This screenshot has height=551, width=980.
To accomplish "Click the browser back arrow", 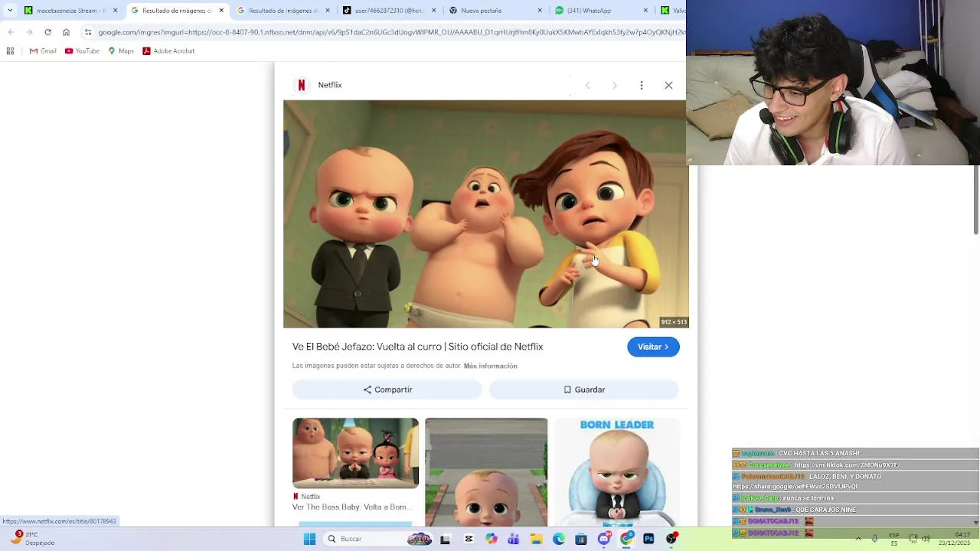I will [11, 32].
